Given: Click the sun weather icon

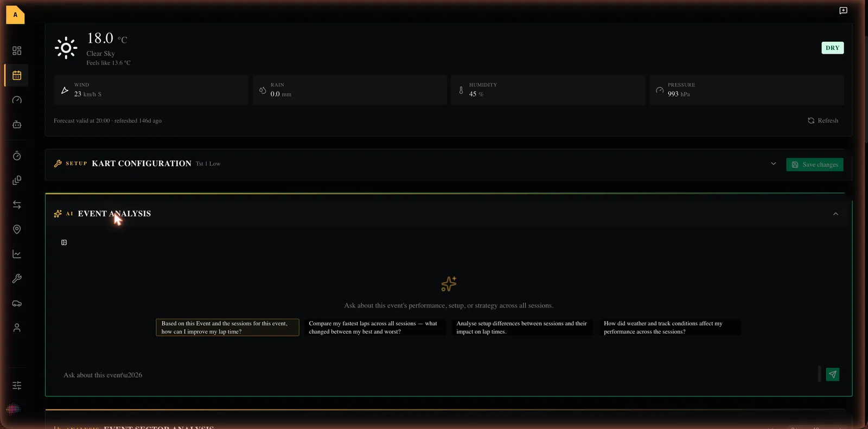Looking at the screenshot, I should (66, 48).
